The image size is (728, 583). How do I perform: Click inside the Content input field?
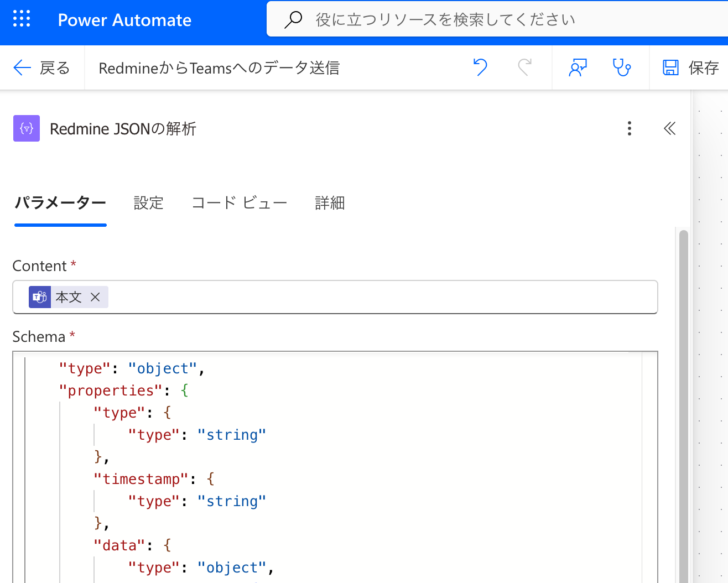(x=335, y=297)
